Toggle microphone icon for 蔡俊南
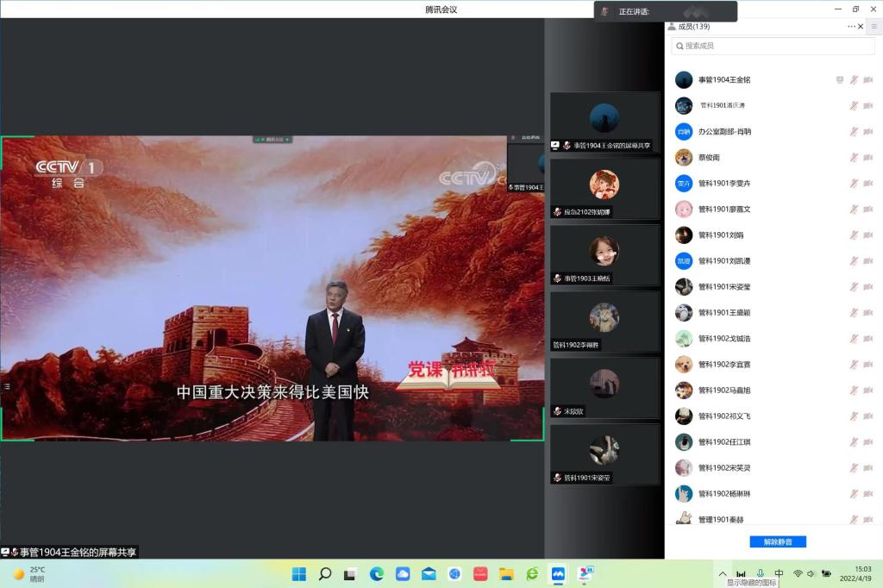 point(854,158)
